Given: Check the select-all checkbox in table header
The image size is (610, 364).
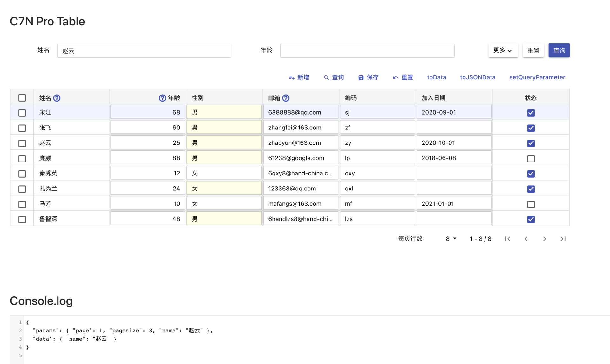Looking at the screenshot, I should (22, 98).
